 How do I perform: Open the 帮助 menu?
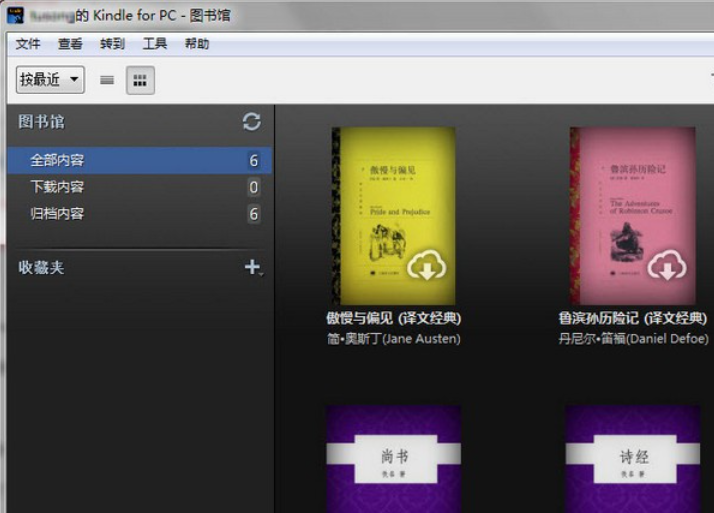(197, 44)
